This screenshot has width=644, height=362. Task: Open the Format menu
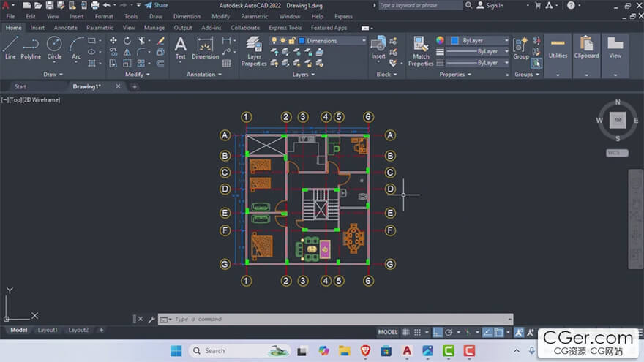tap(103, 16)
